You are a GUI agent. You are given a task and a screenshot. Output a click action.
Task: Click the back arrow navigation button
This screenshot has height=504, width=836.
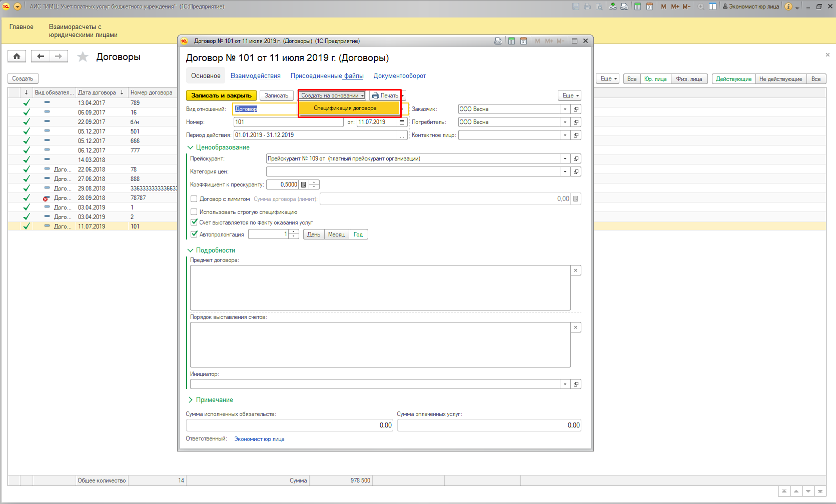(41, 56)
